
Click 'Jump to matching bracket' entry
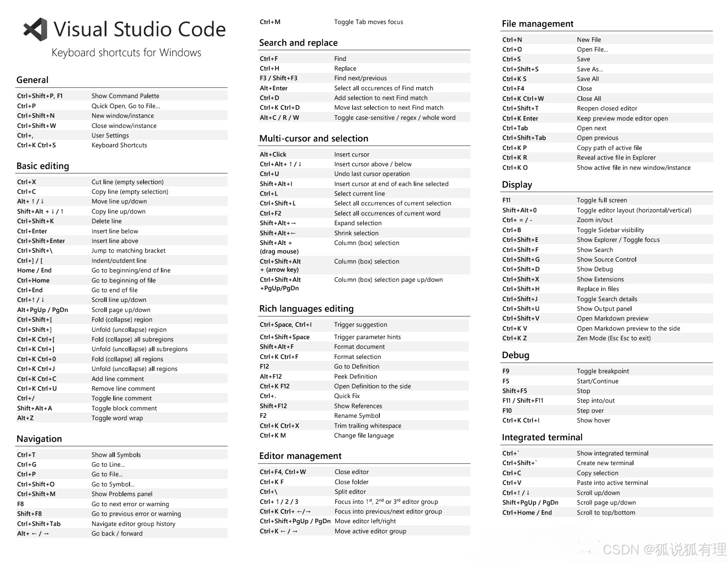(128, 250)
